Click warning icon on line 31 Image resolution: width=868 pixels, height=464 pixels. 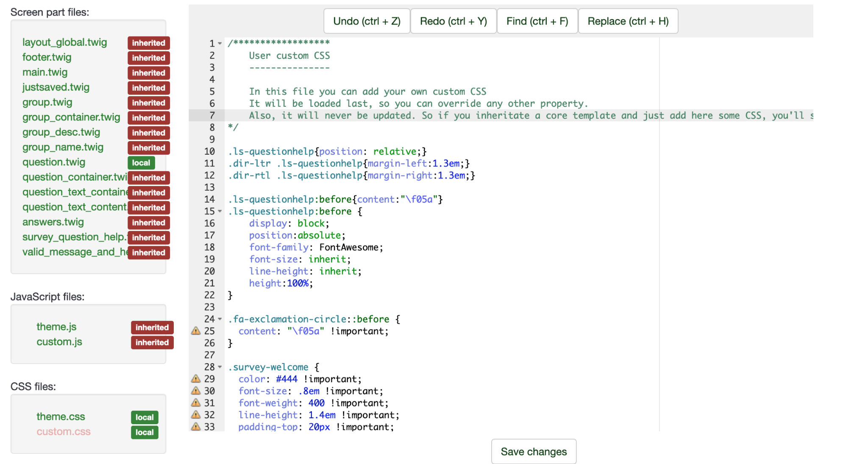(196, 403)
